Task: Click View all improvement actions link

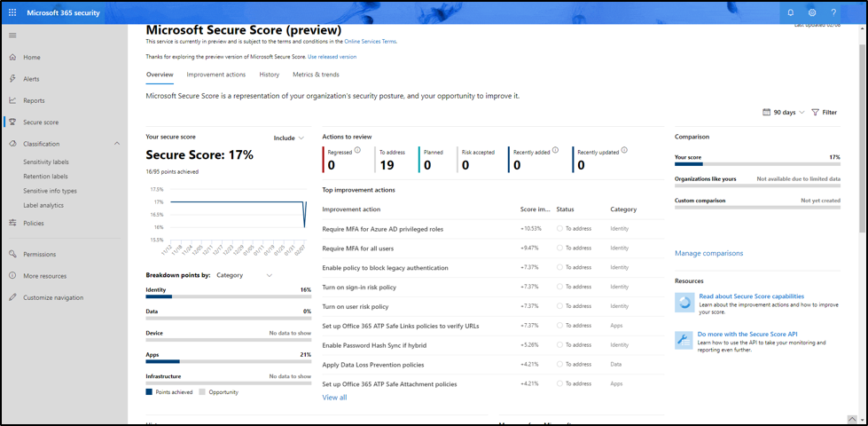Action: [334, 398]
